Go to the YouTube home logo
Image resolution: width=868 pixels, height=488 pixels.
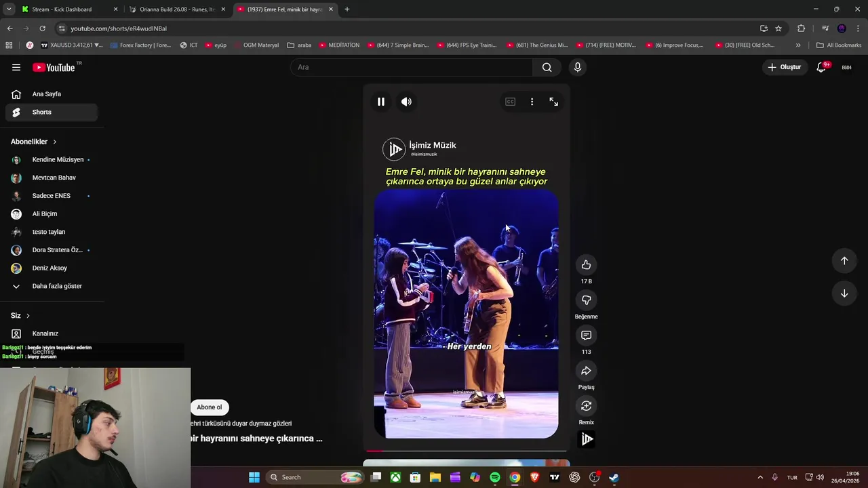click(54, 67)
